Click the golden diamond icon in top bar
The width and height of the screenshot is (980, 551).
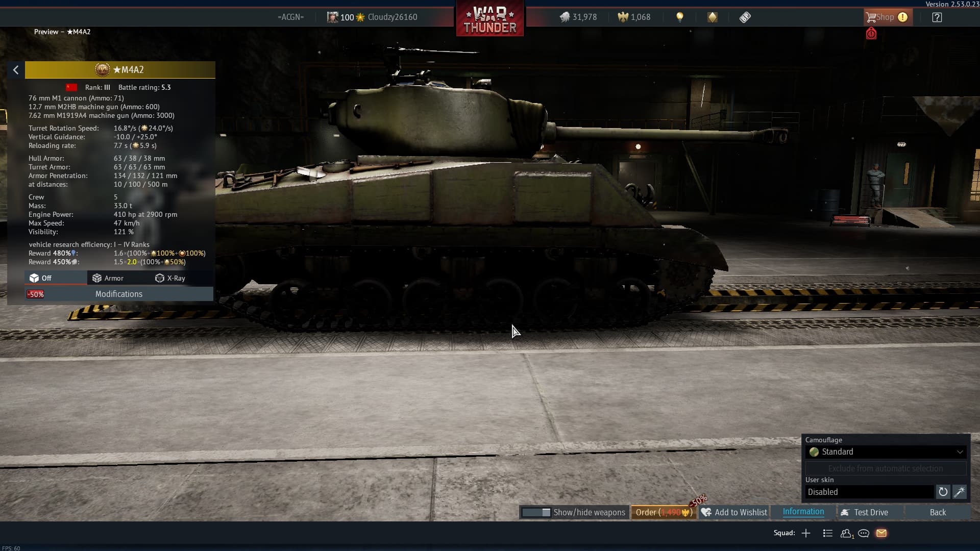712,17
